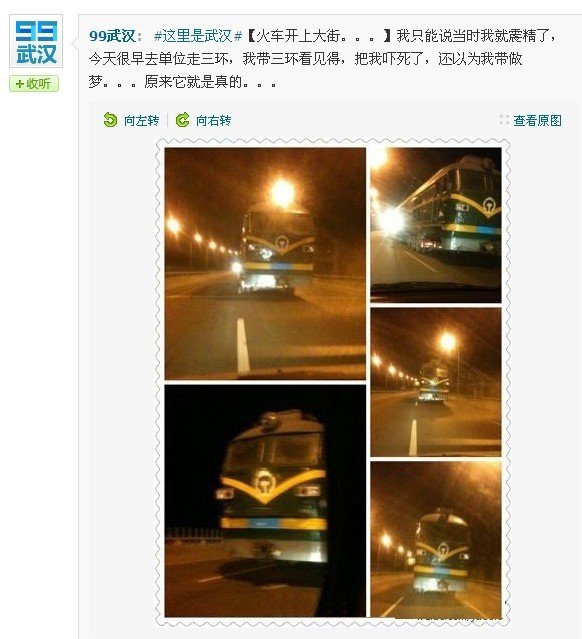Click the top-right train side photo
The width and height of the screenshot is (582, 639).
(436, 225)
